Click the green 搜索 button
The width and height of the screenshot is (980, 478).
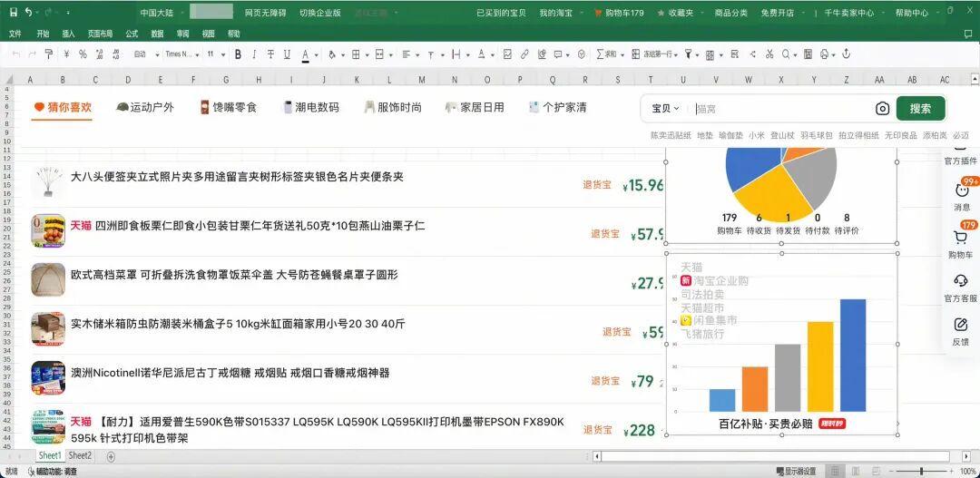(920, 109)
